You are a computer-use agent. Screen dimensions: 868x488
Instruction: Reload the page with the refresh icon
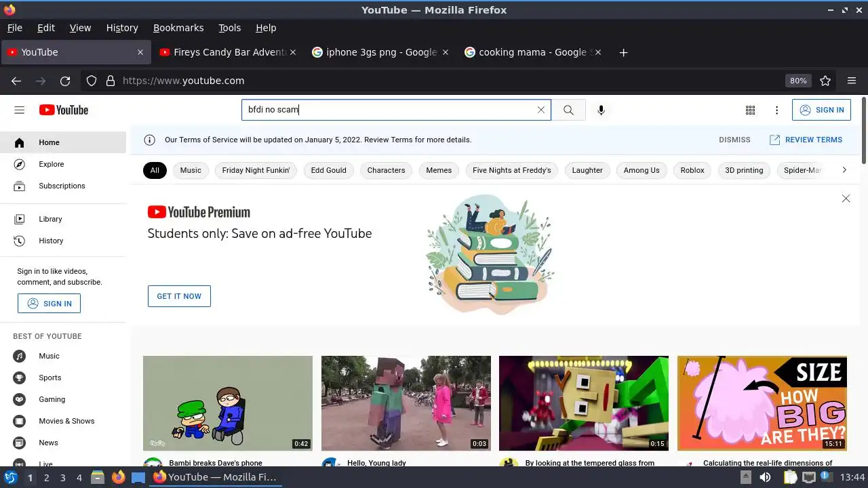coord(65,81)
